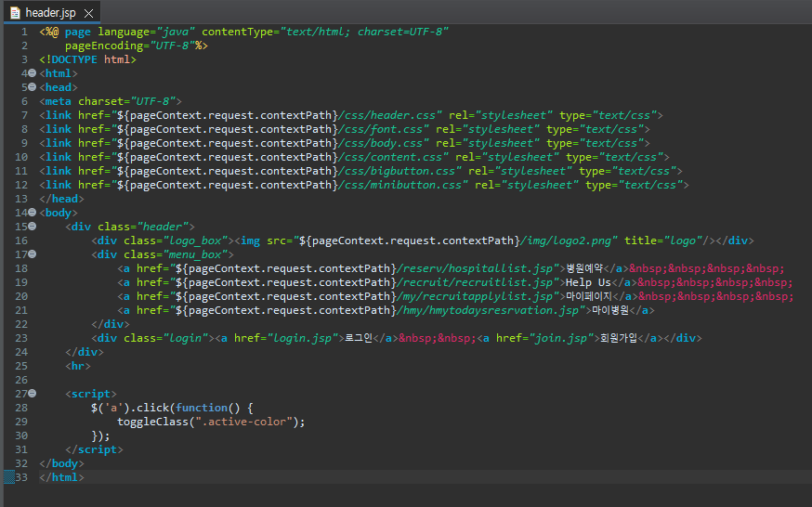Collapse the header div fold on line 15

33,226
